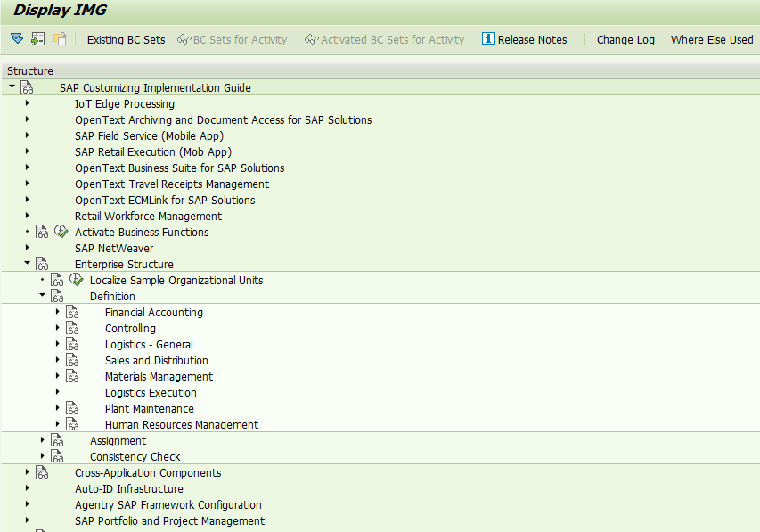The width and height of the screenshot is (760, 532).
Task: Expand Retail Workforce Management node
Action: (x=27, y=216)
